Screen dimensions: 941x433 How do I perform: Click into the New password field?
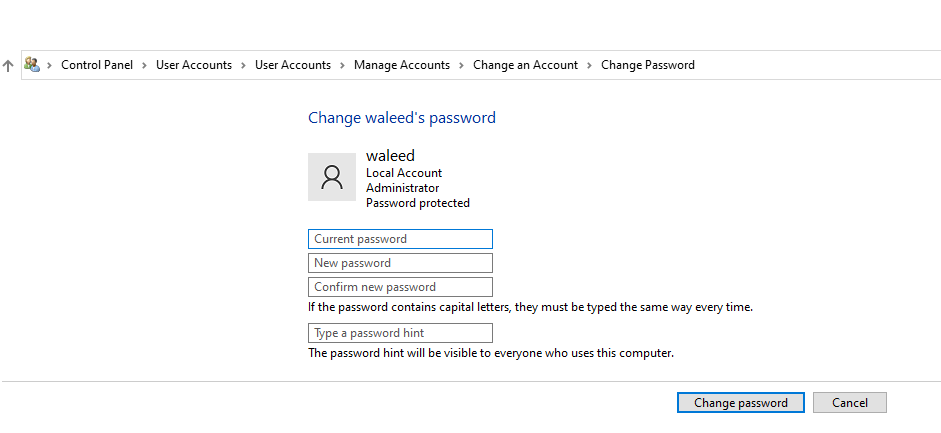coord(400,263)
